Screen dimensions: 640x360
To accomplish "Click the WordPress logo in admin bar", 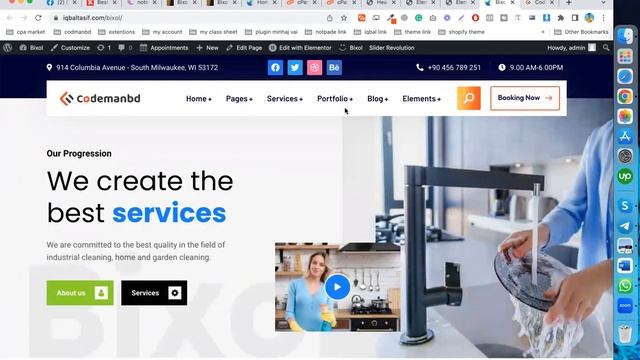I will [x=7, y=48].
